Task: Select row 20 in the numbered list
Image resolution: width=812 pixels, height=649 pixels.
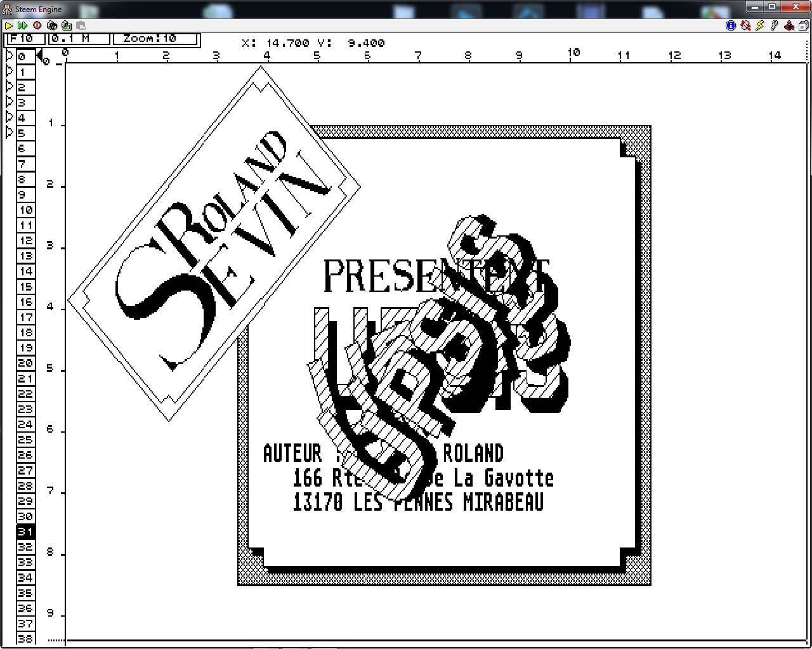Action: [25, 363]
